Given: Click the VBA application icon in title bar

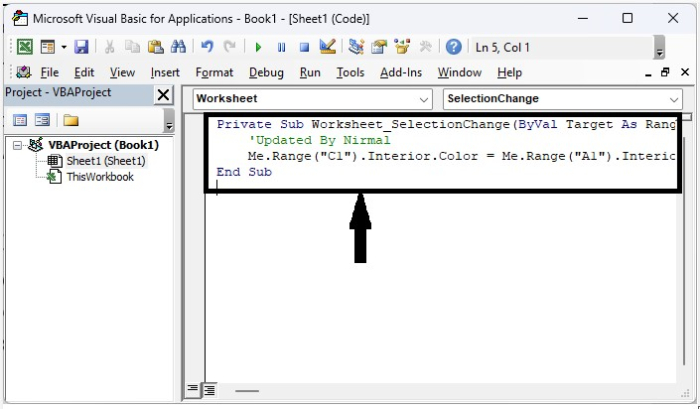Looking at the screenshot, I should click(x=20, y=19).
